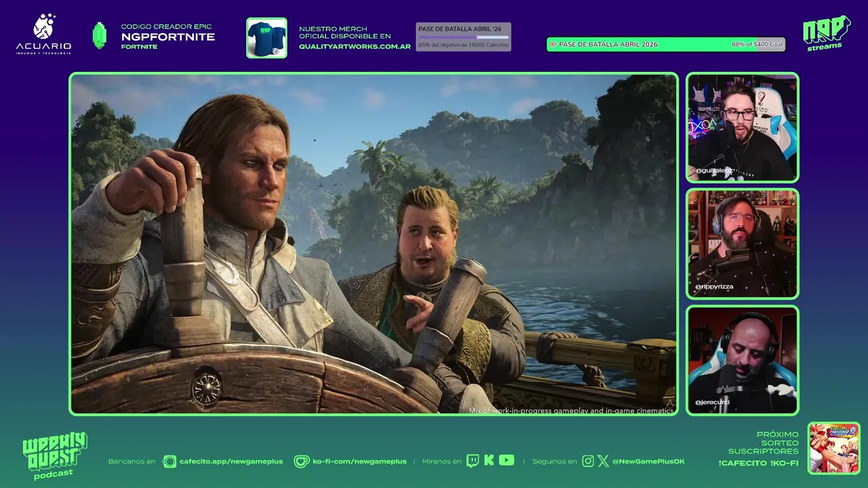
Task: Click the Cafecito cup icon
Action: tap(170, 462)
